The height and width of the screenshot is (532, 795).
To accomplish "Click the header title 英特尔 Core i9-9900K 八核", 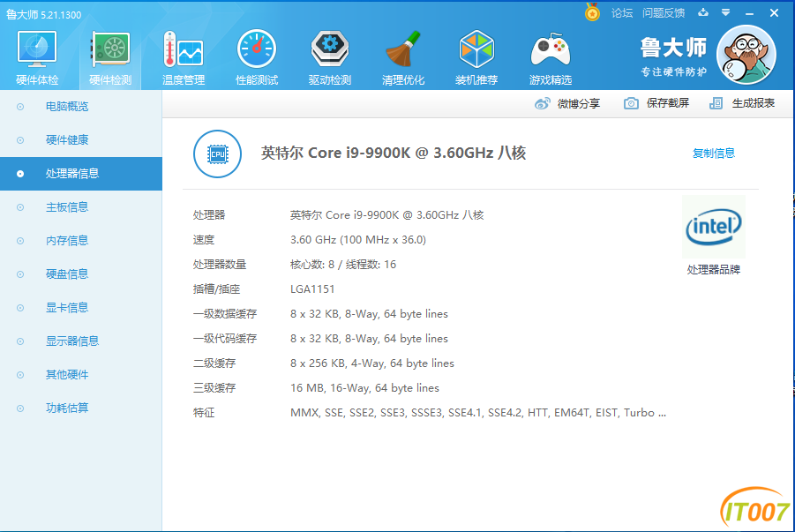I will point(394,153).
